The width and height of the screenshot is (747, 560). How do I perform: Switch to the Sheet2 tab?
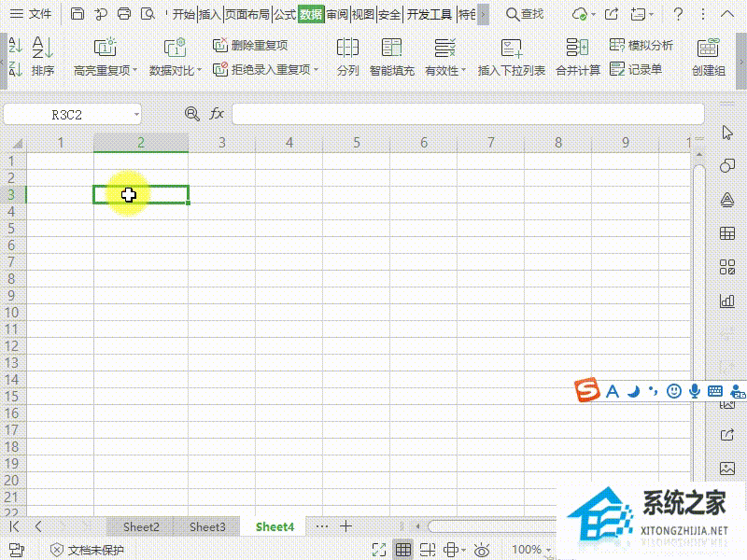click(141, 527)
